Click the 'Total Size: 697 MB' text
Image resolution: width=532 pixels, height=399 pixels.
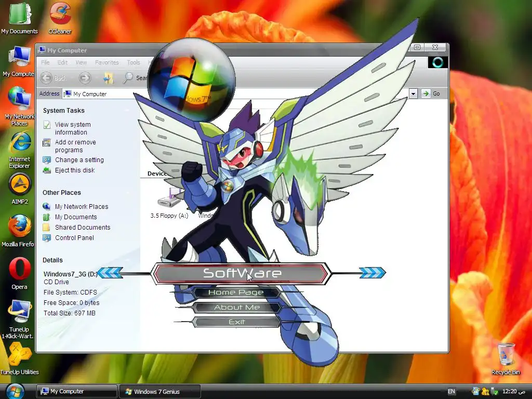[70, 313]
